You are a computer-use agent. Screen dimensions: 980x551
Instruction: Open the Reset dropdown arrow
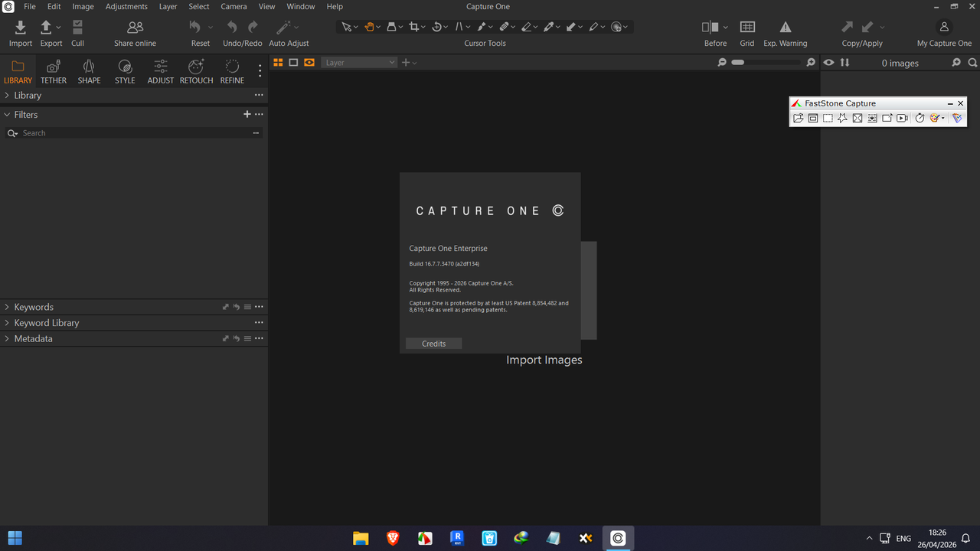point(211,28)
